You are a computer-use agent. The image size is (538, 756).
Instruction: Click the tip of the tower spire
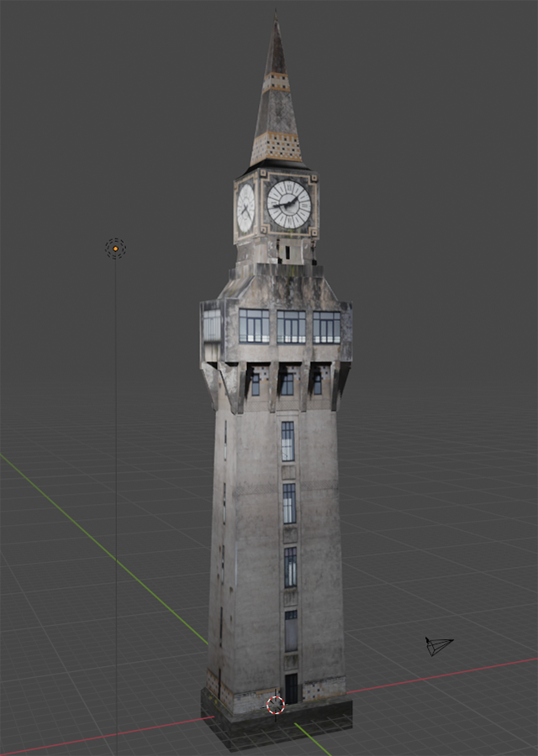coord(275,18)
